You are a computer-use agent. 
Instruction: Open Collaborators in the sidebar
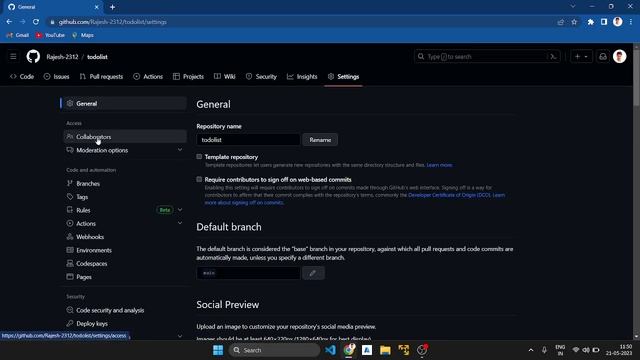click(x=125, y=137)
